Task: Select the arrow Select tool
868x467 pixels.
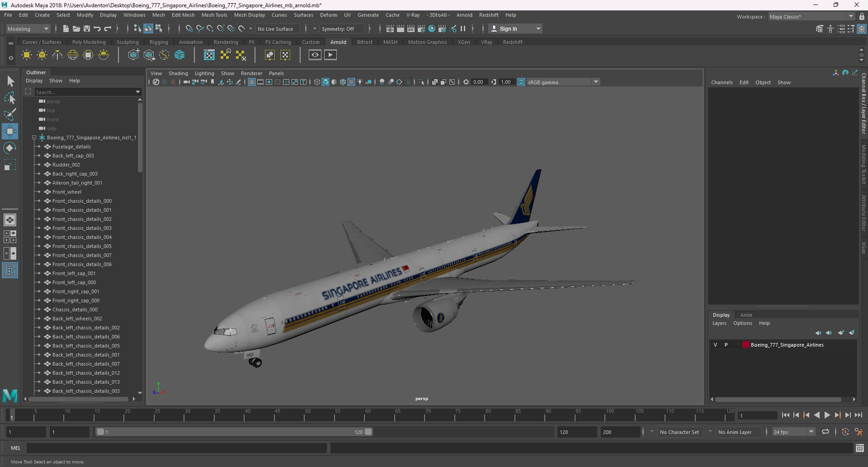Action: pyautogui.click(x=10, y=81)
